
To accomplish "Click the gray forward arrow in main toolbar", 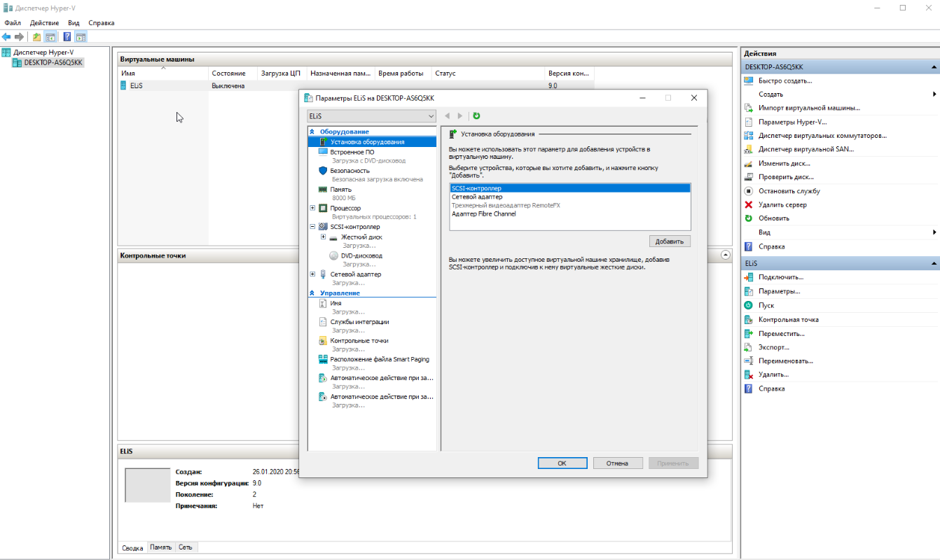I will tap(19, 36).
